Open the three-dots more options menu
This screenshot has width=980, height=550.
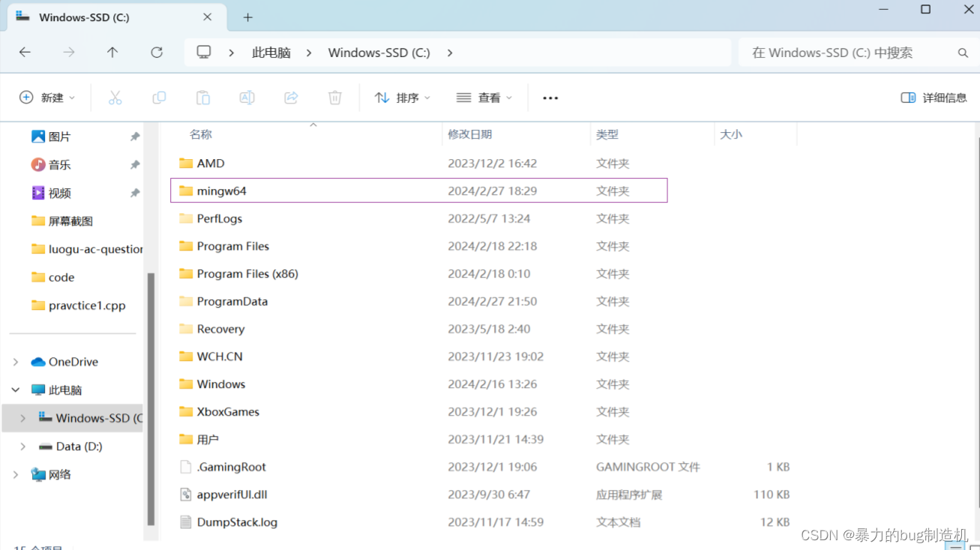click(550, 98)
